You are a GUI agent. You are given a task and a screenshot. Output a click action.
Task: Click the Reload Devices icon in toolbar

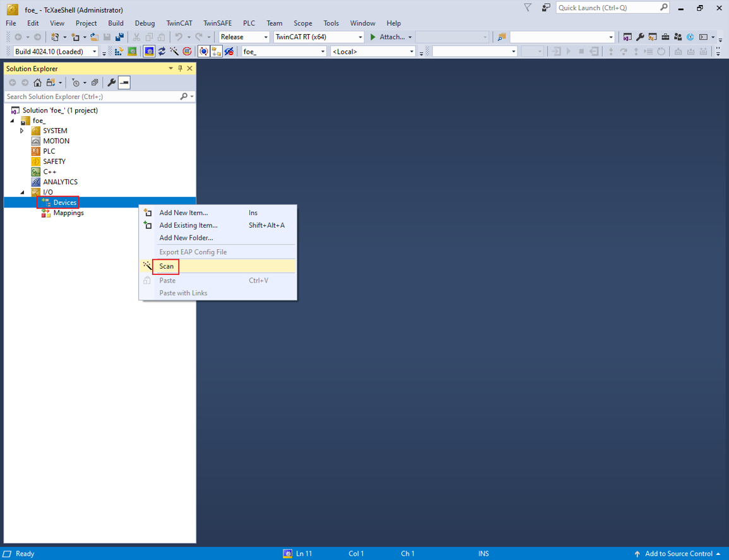tap(162, 52)
